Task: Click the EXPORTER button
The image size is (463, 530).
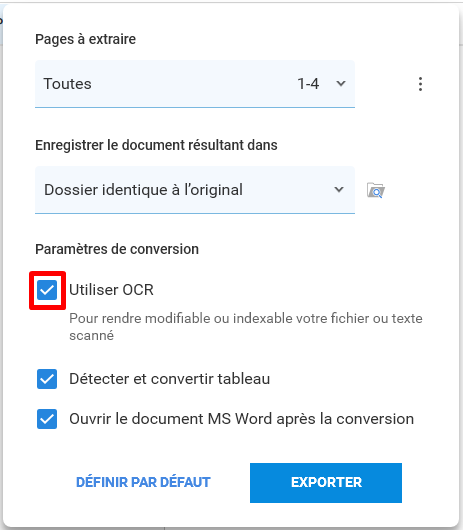Action: pos(326,483)
